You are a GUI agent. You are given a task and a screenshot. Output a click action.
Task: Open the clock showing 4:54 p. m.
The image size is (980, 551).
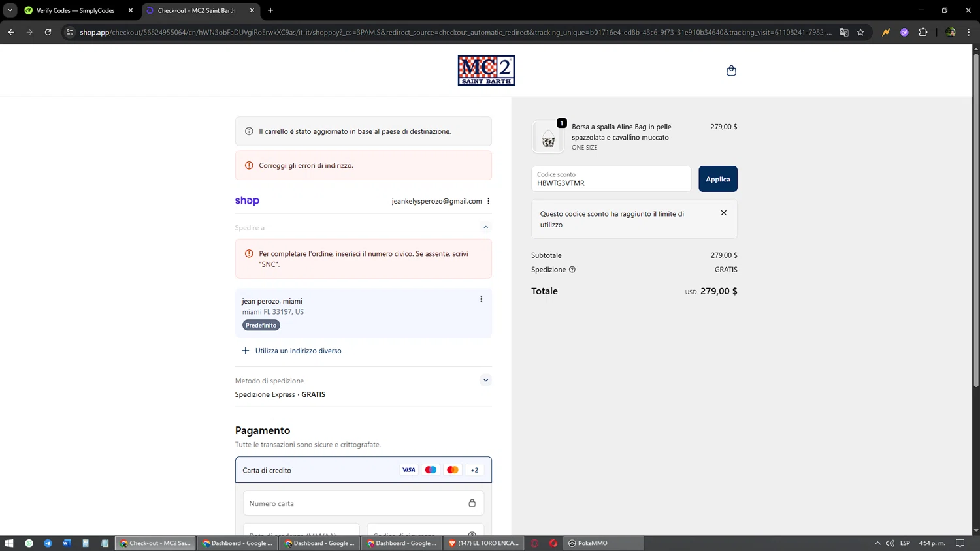932,543
